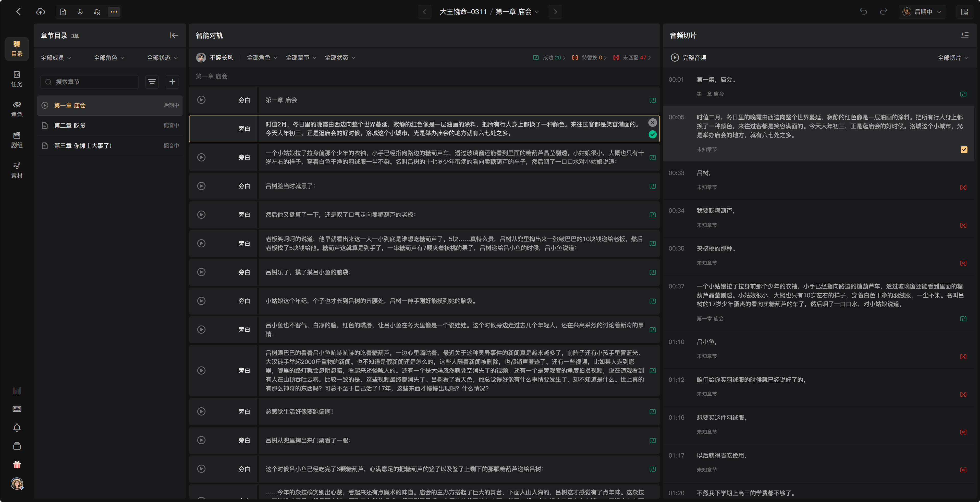Click the cloud upload icon
This screenshot has width=980, height=502.
(x=40, y=12)
